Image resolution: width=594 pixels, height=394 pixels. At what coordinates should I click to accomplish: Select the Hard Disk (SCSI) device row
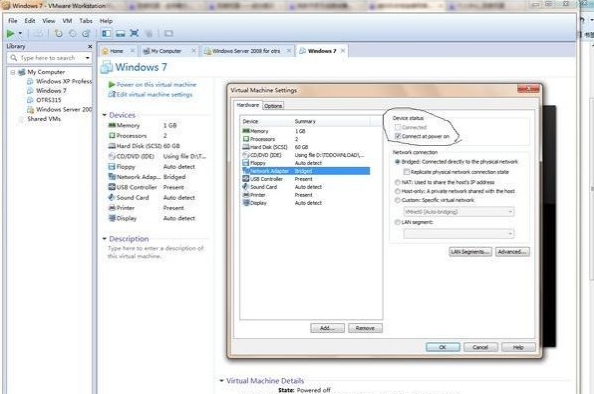(x=306, y=147)
